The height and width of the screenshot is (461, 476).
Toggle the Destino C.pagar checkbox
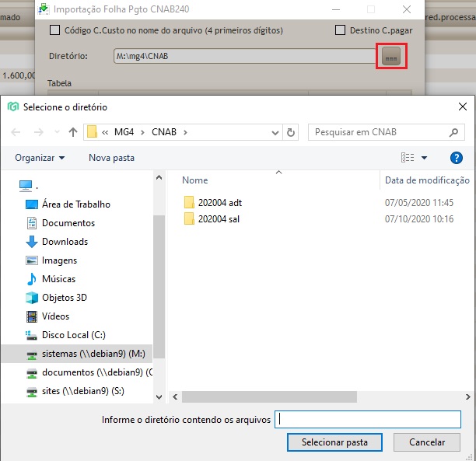(x=340, y=30)
